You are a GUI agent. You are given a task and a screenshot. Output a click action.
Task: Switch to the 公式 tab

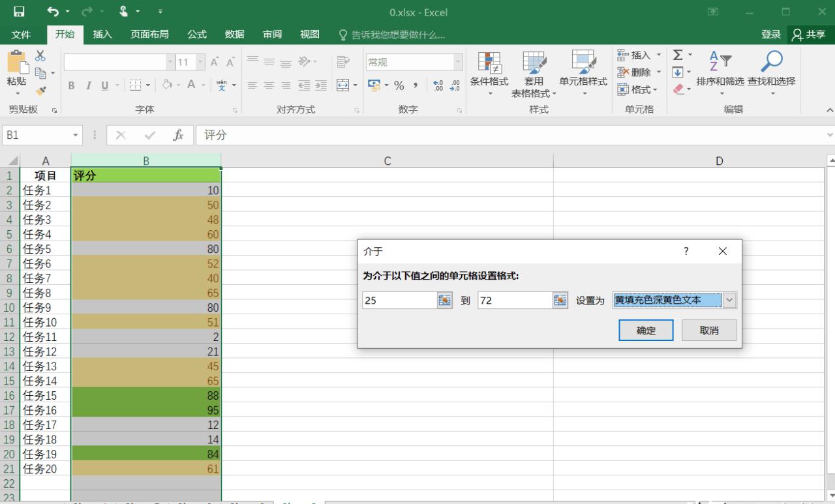tap(197, 35)
